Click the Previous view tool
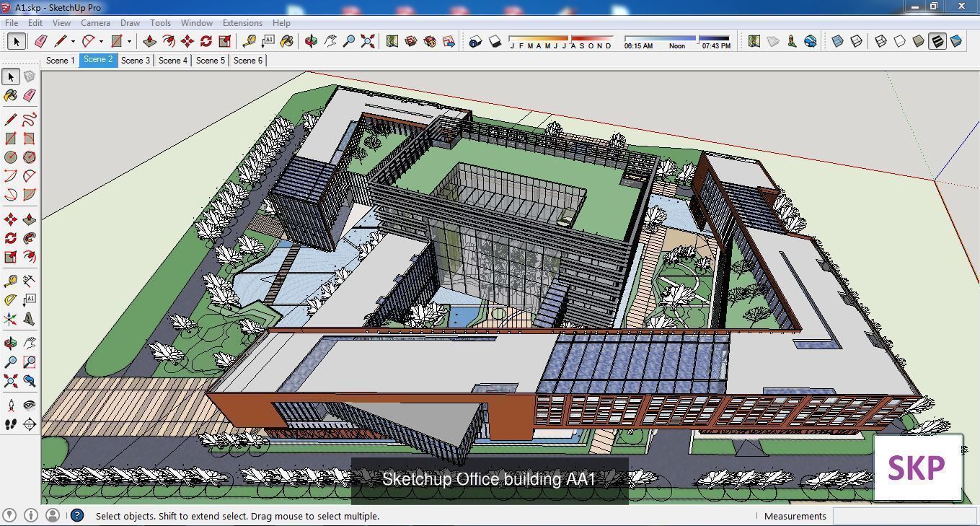980x526 pixels. [x=29, y=381]
